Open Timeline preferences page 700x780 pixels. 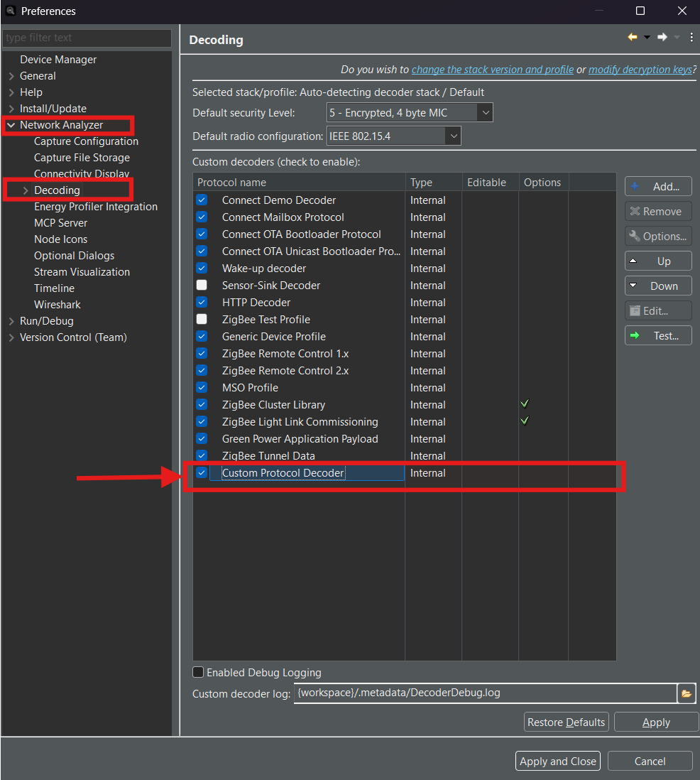coord(54,288)
